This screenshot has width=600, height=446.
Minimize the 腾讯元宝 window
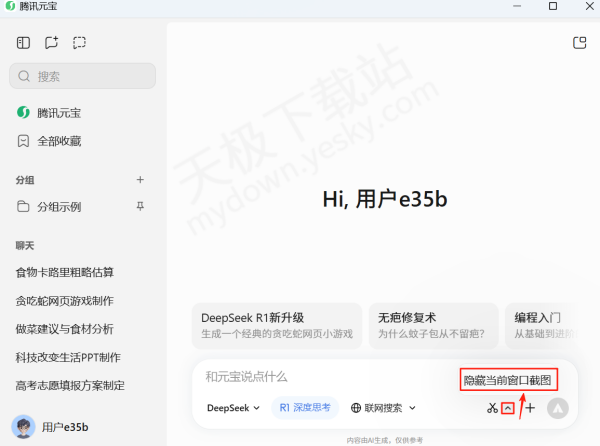[x=517, y=6]
